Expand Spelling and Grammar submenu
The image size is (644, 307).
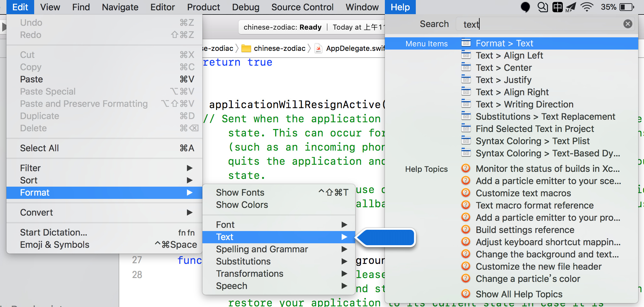[279, 249]
